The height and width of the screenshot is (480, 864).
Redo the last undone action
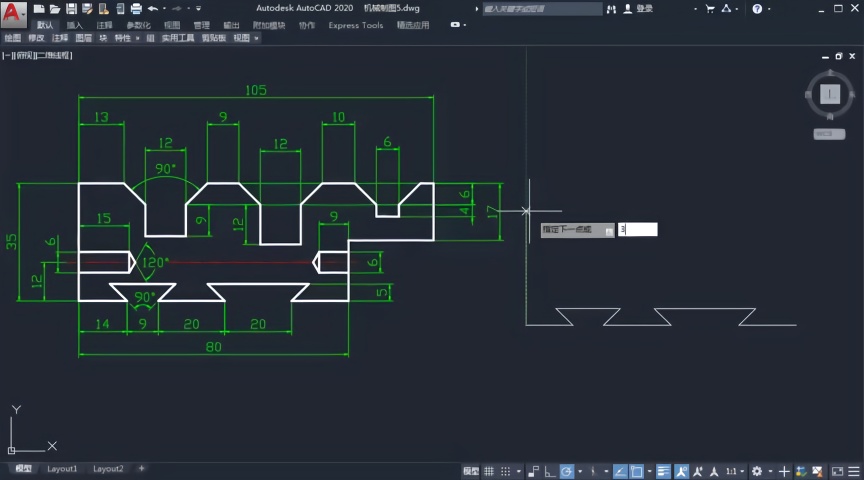coord(177,9)
